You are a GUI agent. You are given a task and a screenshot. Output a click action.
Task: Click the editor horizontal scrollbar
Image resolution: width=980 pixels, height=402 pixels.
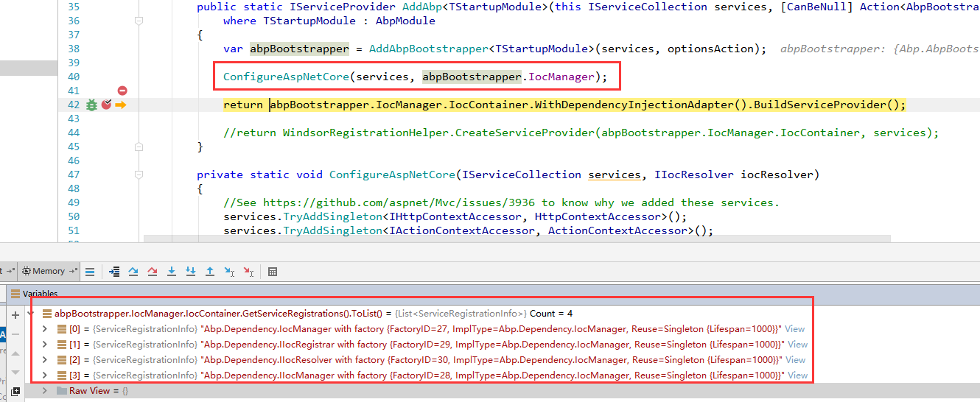(517, 239)
